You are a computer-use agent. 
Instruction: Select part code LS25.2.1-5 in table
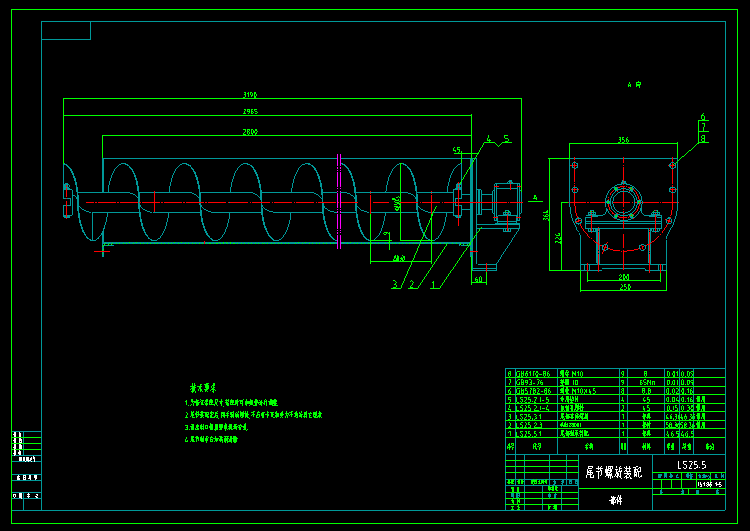[533, 399]
